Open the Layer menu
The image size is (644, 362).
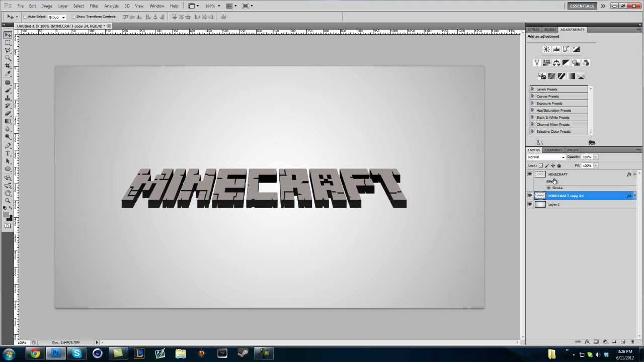[63, 6]
